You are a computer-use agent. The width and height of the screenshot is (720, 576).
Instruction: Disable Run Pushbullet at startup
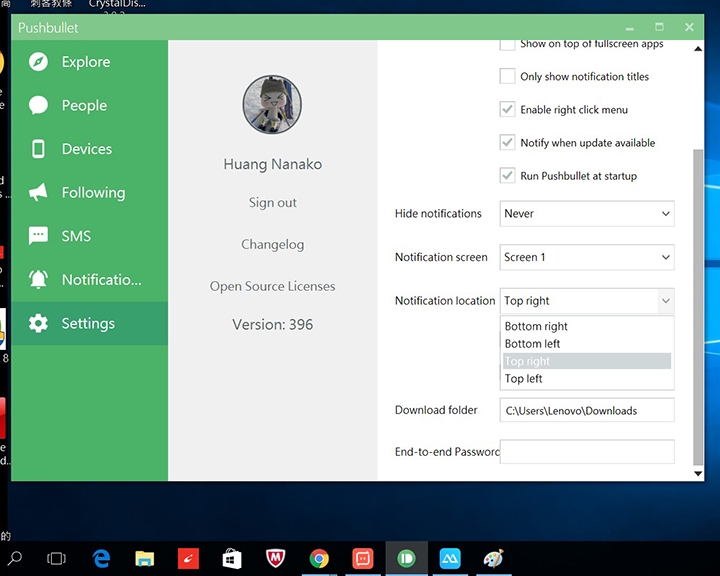pos(507,175)
